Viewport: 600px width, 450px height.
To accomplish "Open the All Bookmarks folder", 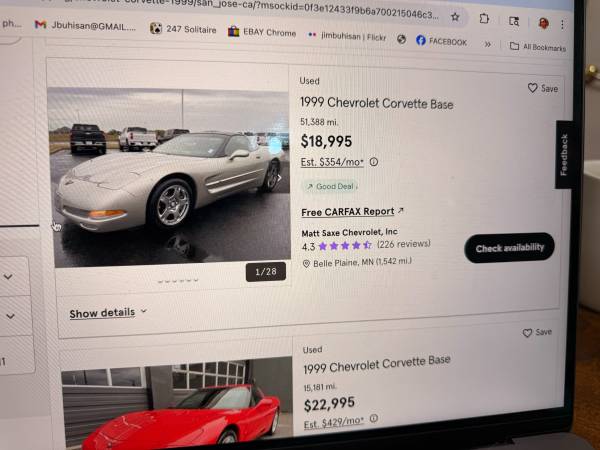I will pos(538,47).
